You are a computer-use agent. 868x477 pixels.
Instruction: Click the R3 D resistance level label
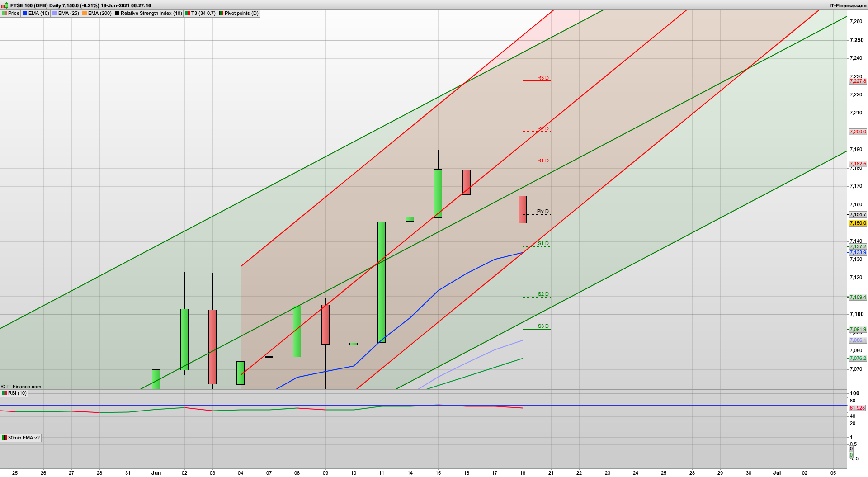coord(543,78)
